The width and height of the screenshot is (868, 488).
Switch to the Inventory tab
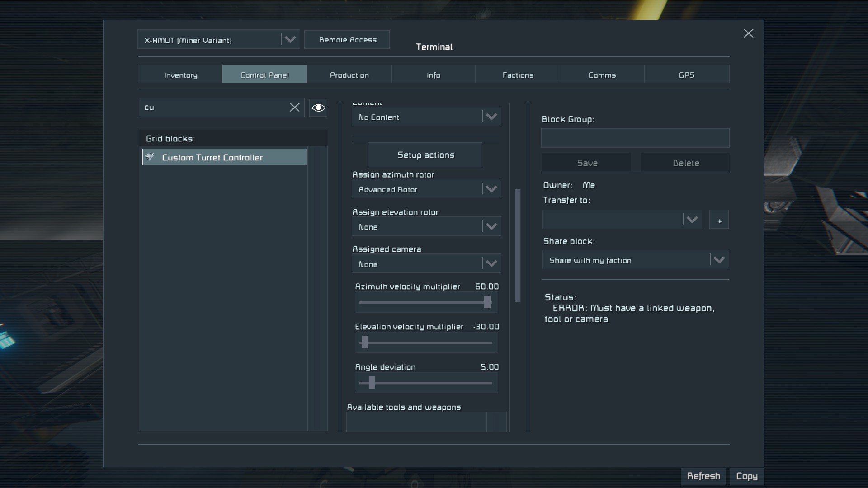click(180, 75)
